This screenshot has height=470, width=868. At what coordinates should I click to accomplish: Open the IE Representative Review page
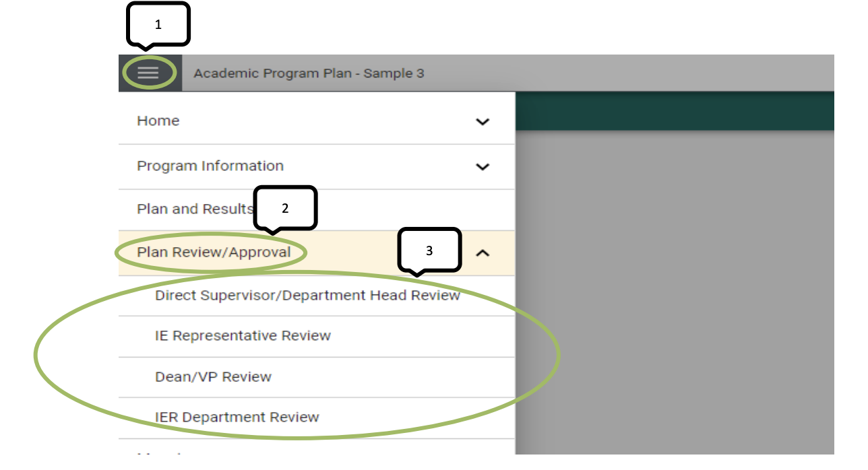[241, 335]
